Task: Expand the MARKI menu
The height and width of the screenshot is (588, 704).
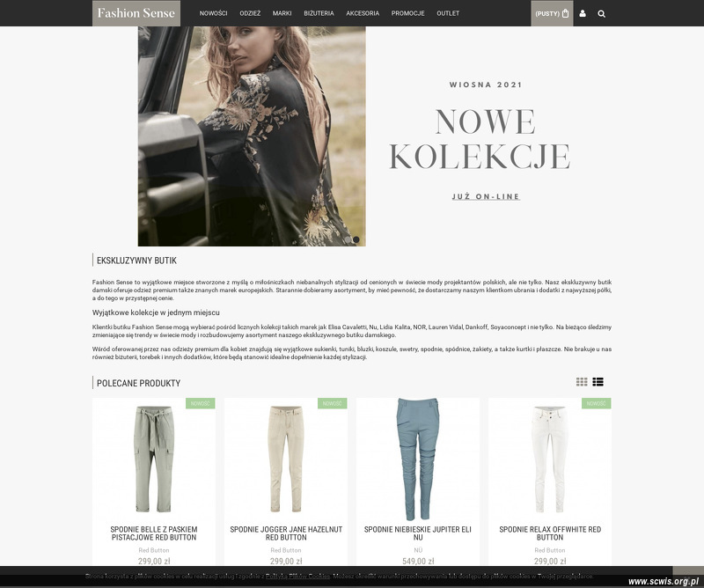Action: click(x=282, y=13)
